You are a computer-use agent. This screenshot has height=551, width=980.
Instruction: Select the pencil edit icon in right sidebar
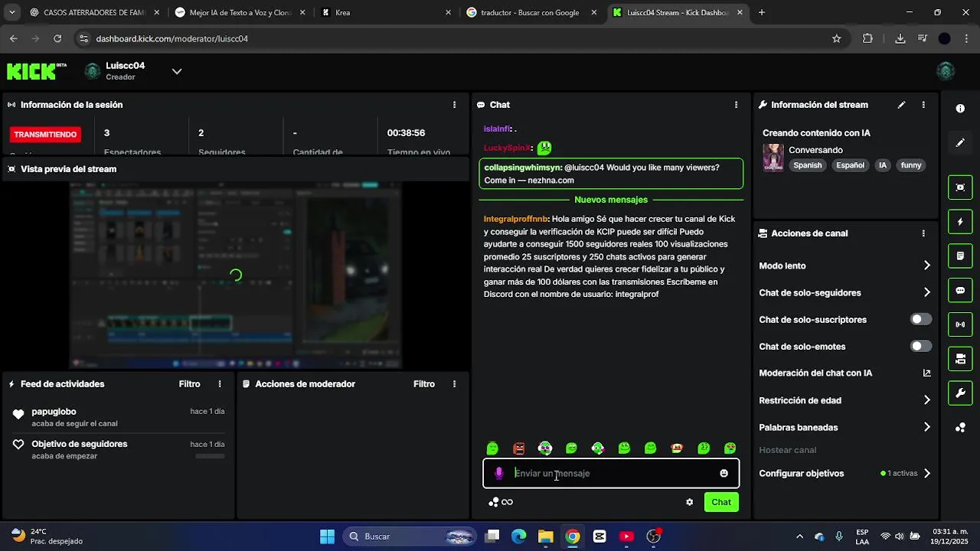point(960,143)
